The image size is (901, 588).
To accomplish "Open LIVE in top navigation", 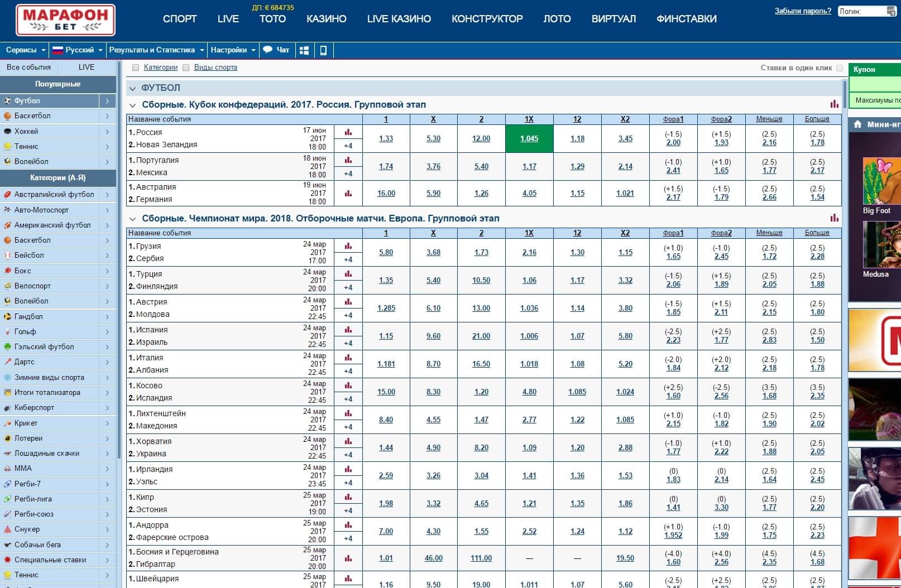I will (x=228, y=19).
